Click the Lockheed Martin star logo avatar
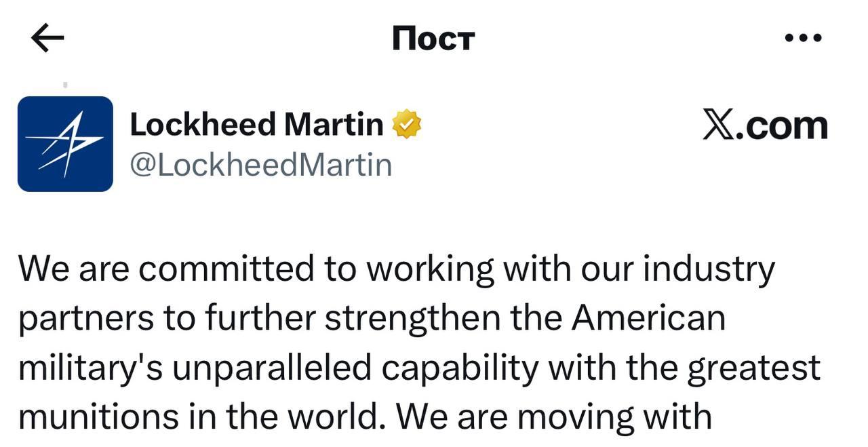The width and height of the screenshot is (868, 447). point(65,144)
